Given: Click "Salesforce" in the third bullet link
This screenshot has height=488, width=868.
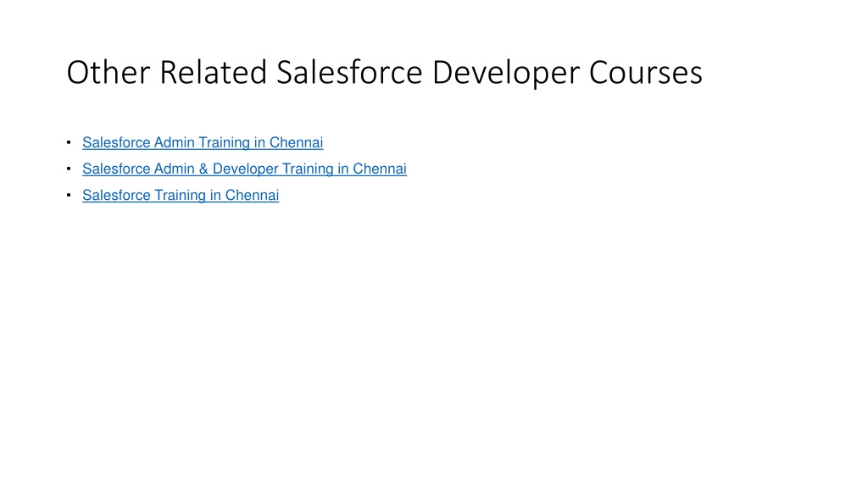Looking at the screenshot, I should (116, 195).
